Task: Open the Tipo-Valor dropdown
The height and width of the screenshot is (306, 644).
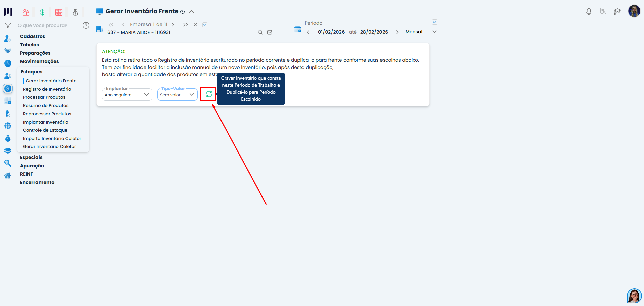Action: [177, 95]
